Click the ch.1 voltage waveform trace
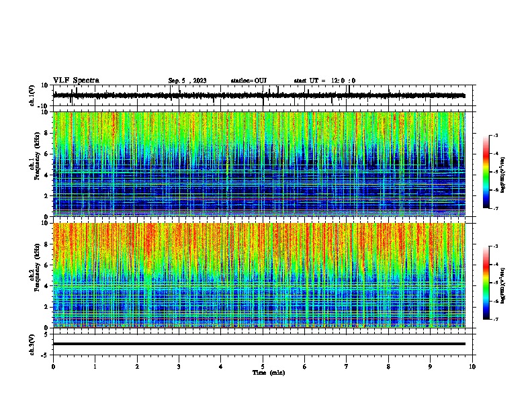Viewport: 532px width, 411px height. (259, 95)
